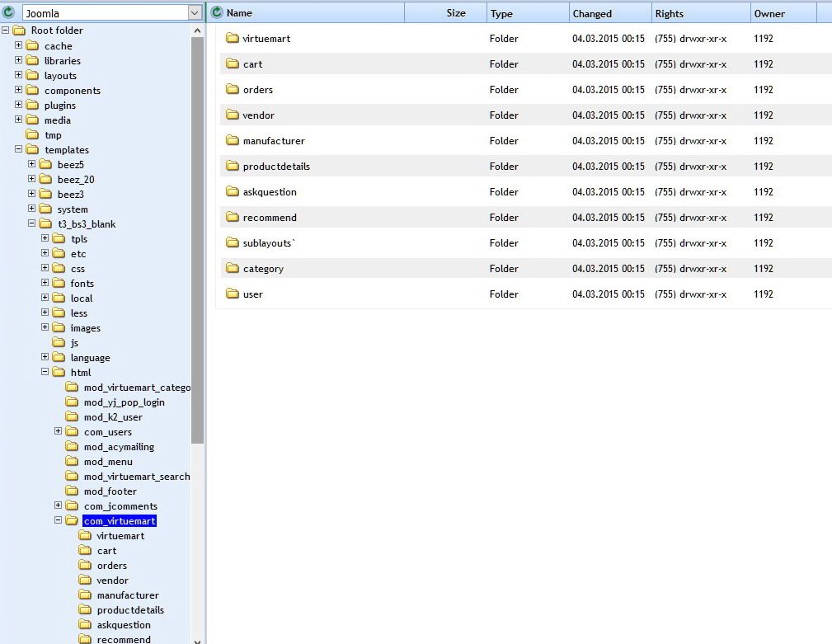The image size is (832, 644).
Task: Click the sublayouts` folder icon in list
Action: click(233, 242)
